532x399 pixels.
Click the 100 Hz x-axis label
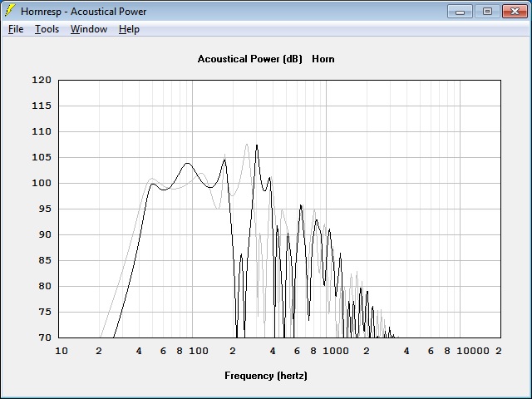pos(199,351)
